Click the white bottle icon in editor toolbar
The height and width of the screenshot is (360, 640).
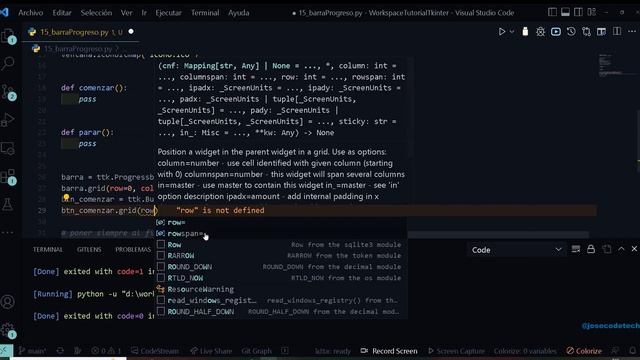(525, 31)
